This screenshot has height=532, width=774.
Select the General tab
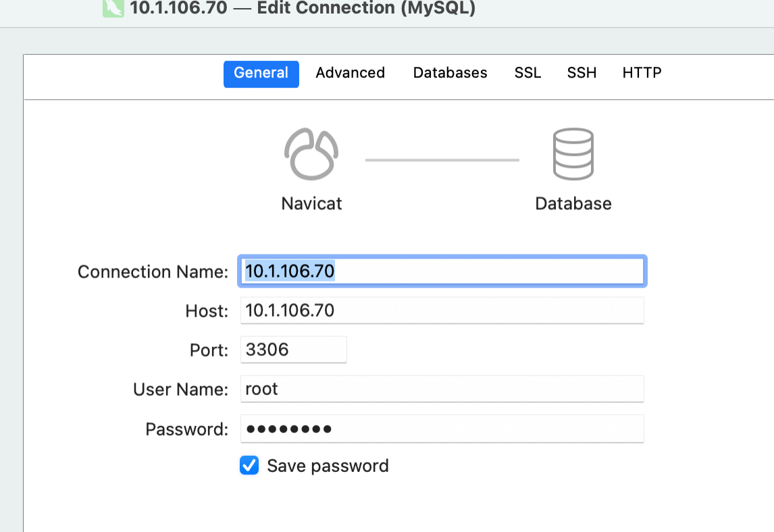coord(261,73)
